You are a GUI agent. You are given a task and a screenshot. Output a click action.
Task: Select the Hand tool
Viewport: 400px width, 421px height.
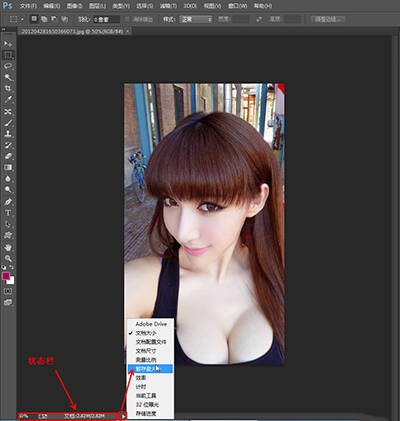point(8,247)
